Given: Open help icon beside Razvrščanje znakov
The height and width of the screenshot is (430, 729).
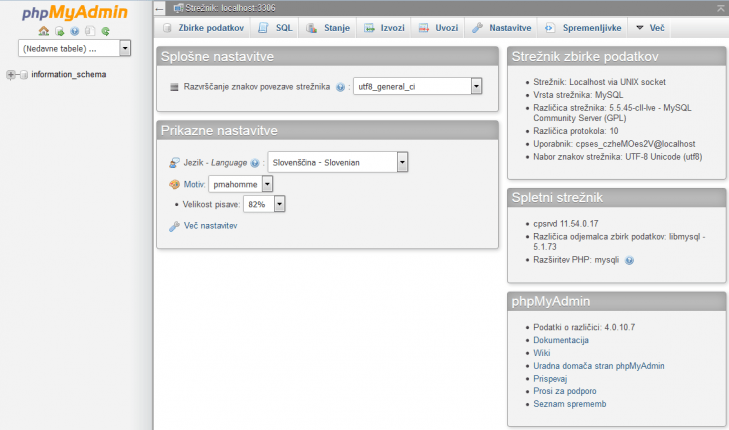Looking at the screenshot, I should 340,87.
